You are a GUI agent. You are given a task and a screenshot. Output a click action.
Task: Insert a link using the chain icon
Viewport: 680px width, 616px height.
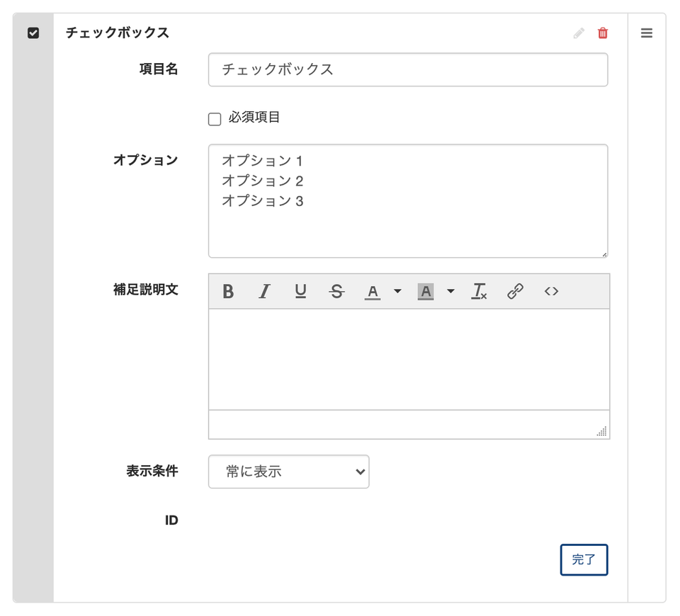pos(515,291)
